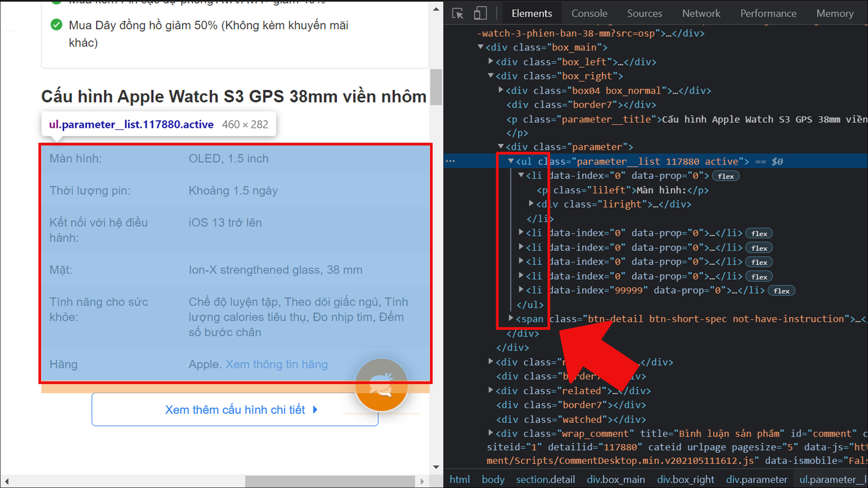Image resolution: width=868 pixels, height=488 pixels.
Task: Toggle device toolbar icon in DevTools
Action: [480, 14]
